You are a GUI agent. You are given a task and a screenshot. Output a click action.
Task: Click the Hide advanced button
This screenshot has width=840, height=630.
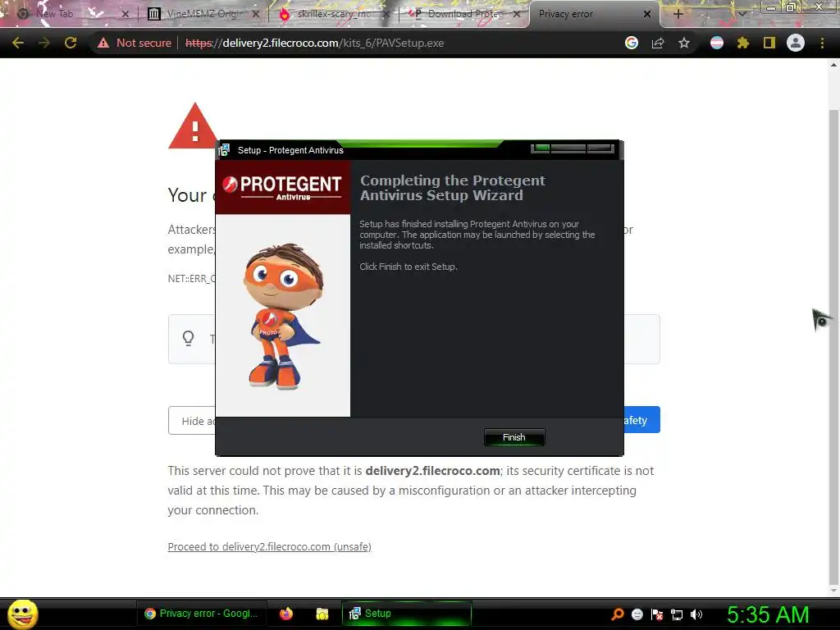[192, 421]
